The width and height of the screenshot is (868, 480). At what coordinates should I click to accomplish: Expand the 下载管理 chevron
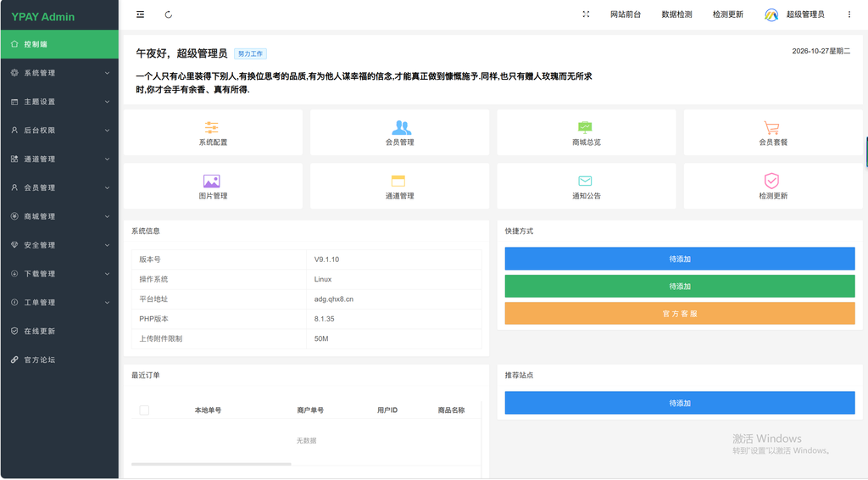(x=107, y=273)
